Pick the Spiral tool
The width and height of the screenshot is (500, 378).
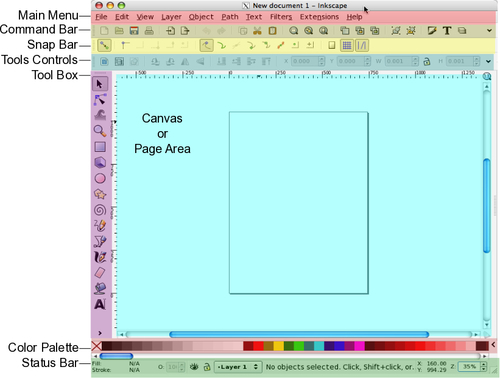click(x=100, y=210)
